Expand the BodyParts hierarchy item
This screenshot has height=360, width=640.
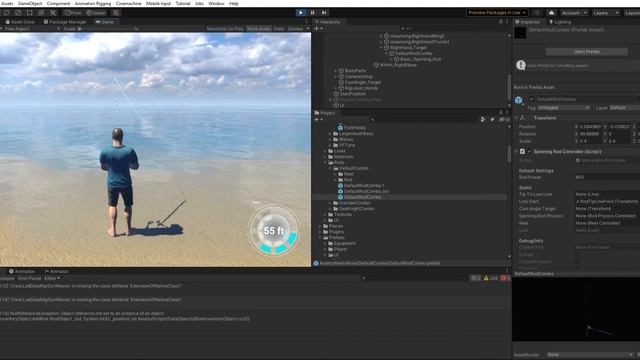click(x=336, y=71)
